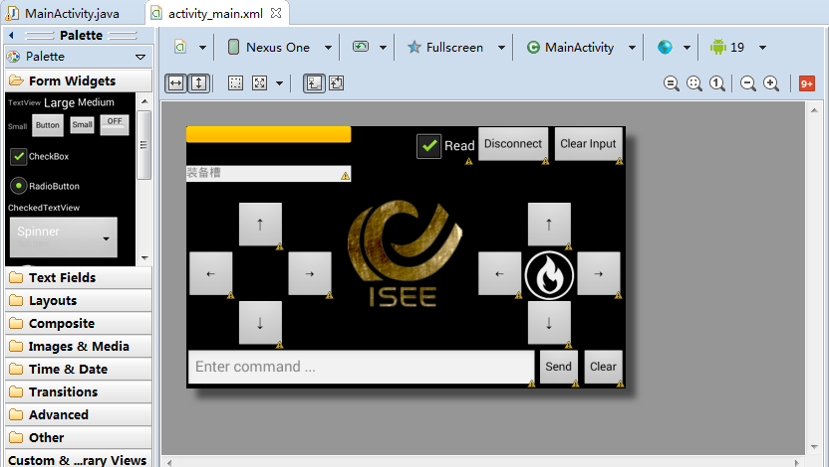
Task: Click the red lint warnings badge
Action: (x=806, y=84)
